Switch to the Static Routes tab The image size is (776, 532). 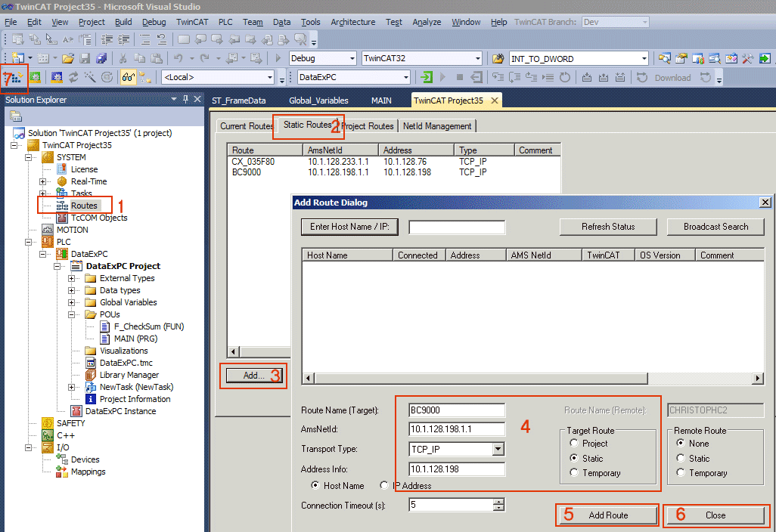(307, 125)
